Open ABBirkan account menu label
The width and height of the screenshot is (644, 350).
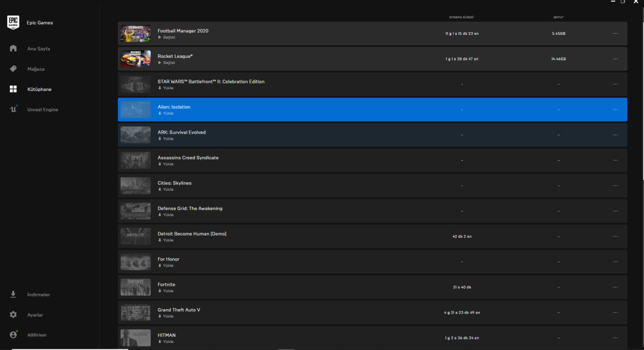pos(37,335)
